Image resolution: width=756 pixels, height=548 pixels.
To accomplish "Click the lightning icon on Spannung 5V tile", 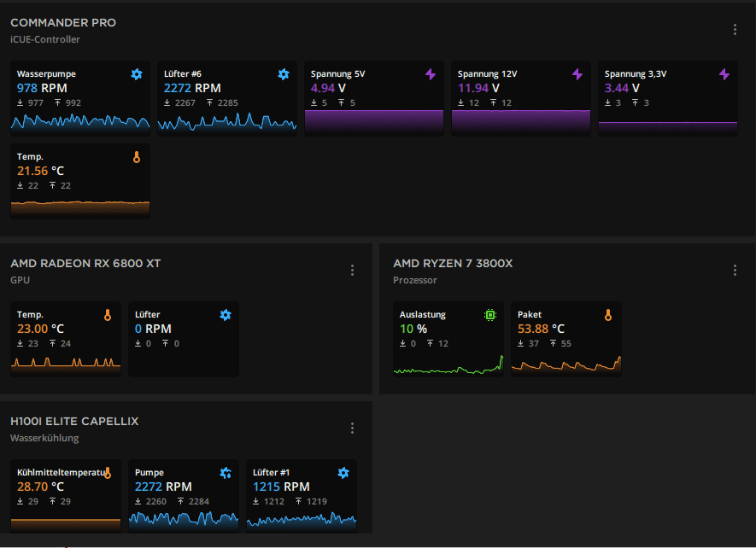I will 431,74.
